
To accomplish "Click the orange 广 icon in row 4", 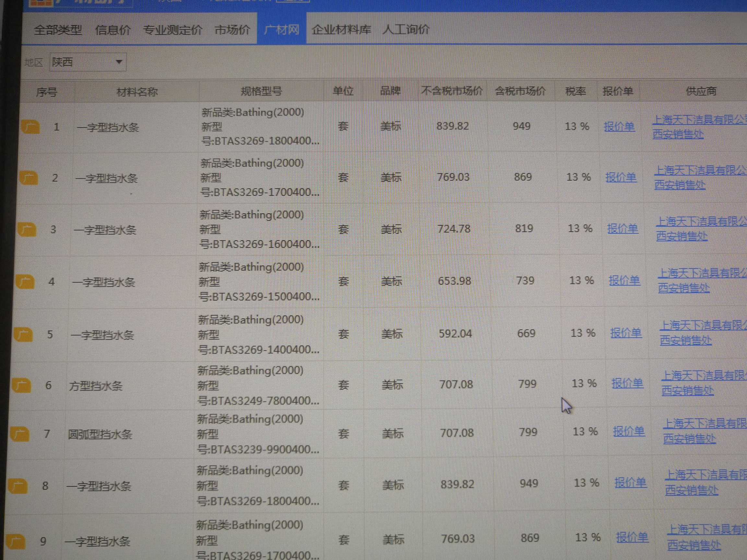I will [x=25, y=282].
